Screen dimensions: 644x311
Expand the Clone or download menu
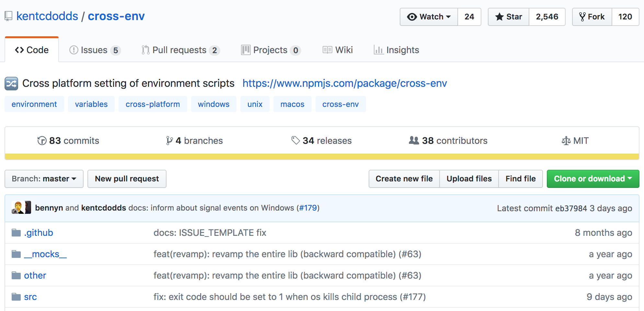click(593, 179)
